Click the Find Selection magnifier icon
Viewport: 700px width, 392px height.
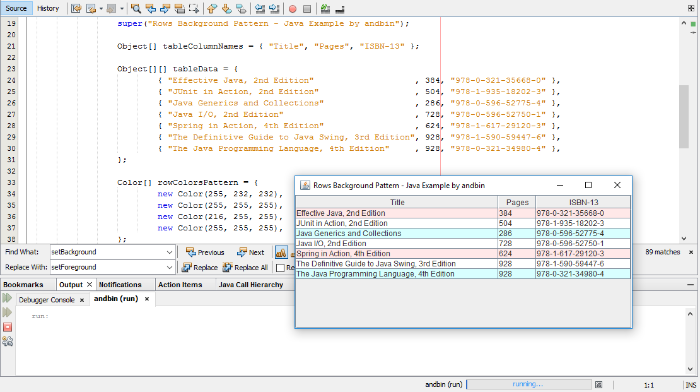coord(136,8)
